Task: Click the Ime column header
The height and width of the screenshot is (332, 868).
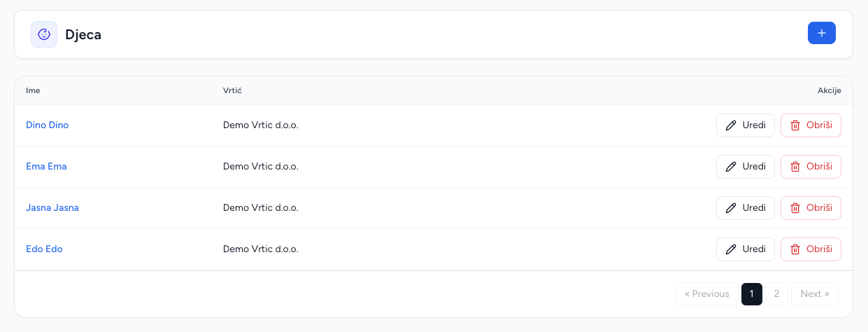Action: [33, 90]
